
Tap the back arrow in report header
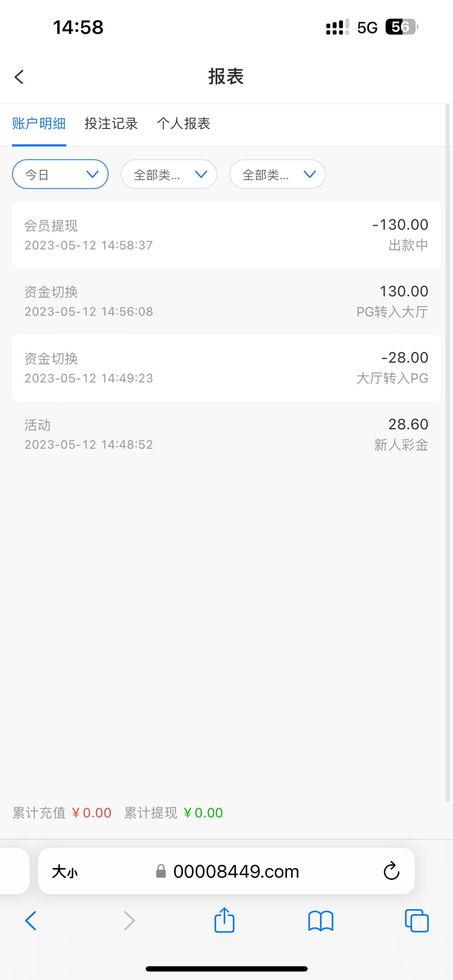pos(19,77)
